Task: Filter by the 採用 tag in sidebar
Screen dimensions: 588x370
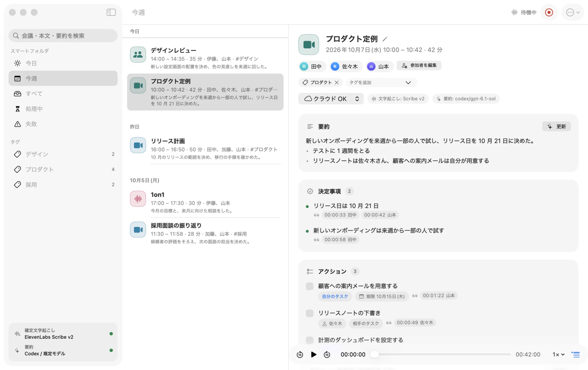Action: [x=63, y=185]
